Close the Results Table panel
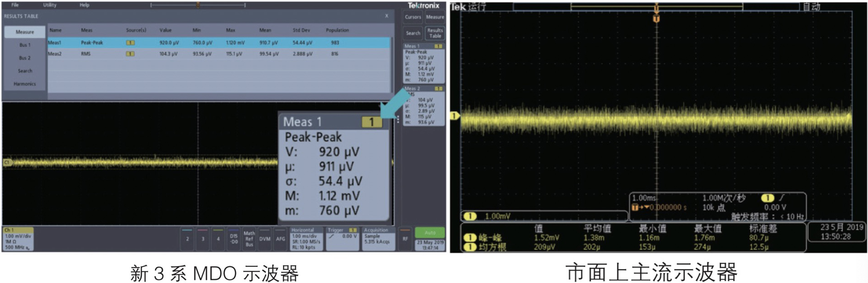868x283 pixels. coord(387,16)
